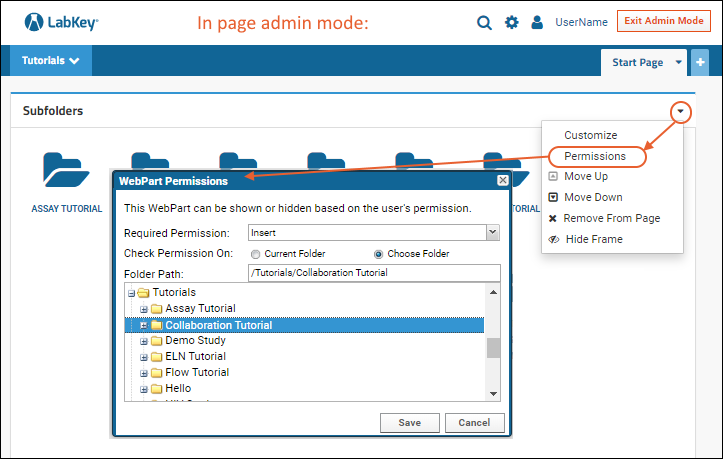The image size is (723, 459).
Task: Click the Remove From Page X icon
Action: (552, 218)
